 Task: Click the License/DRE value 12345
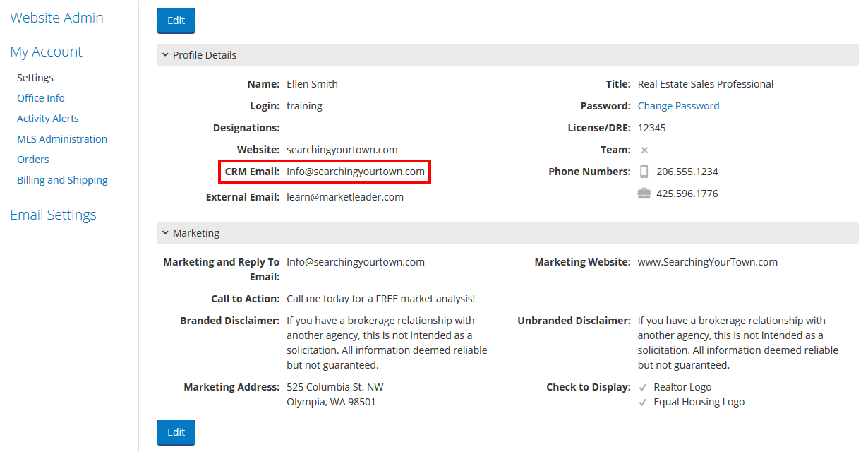[652, 128]
